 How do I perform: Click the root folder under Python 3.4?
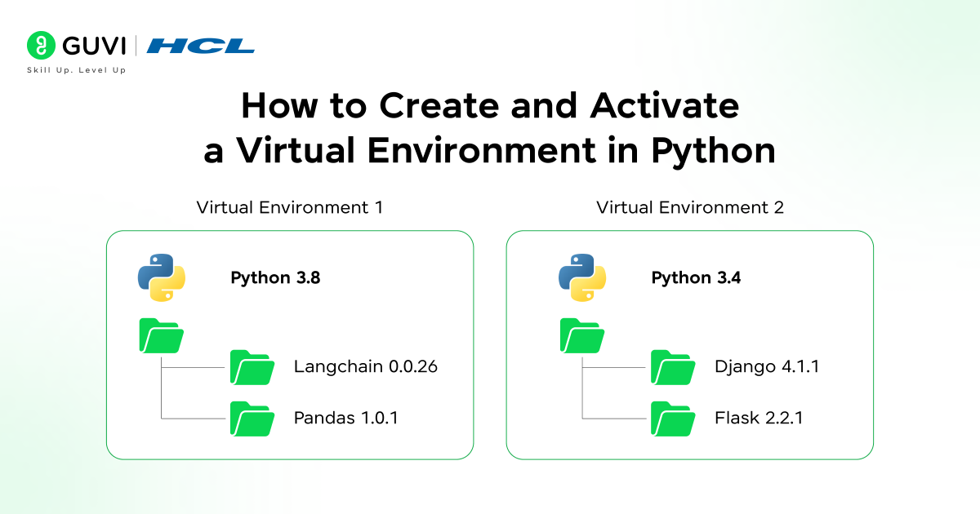[581, 336]
